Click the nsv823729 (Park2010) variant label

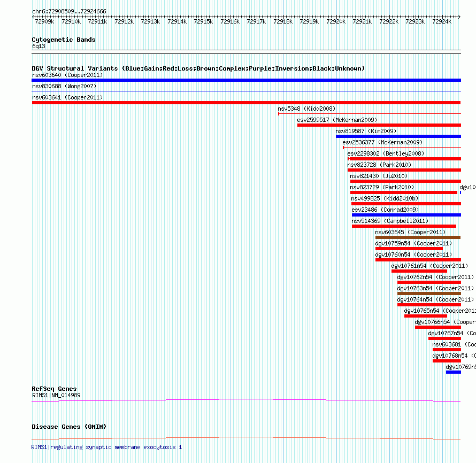382,187
